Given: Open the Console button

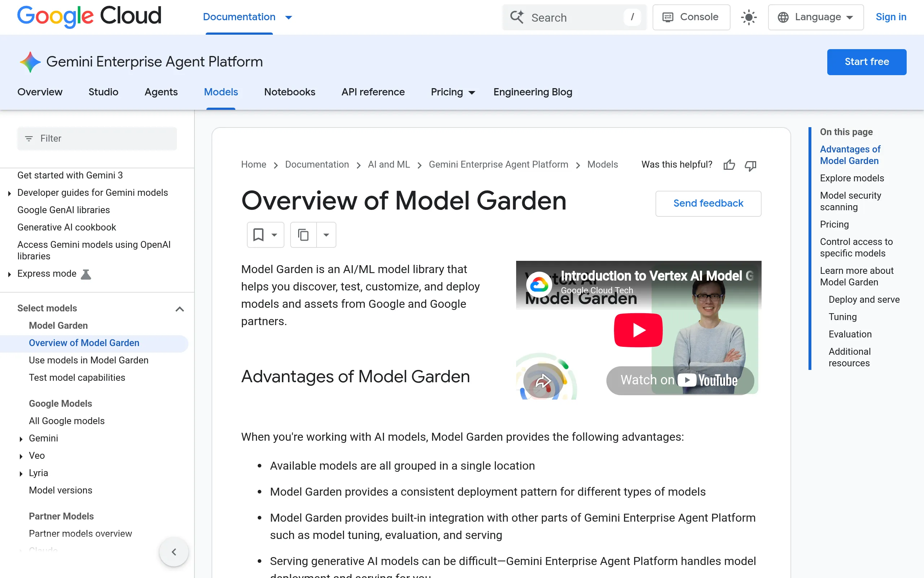Looking at the screenshot, I should [691, 17].
